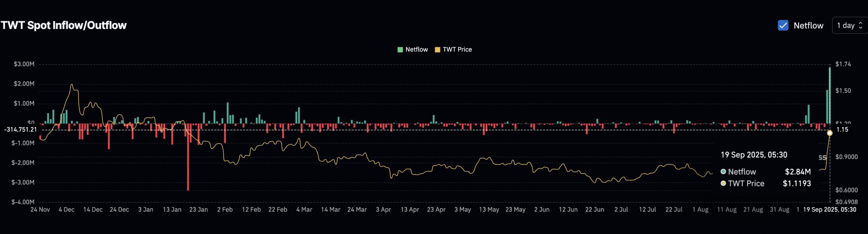Click the $-4.00M left axis label
Image resolution: width=868 pixels, height=234 pixels.
pos(23,202)
